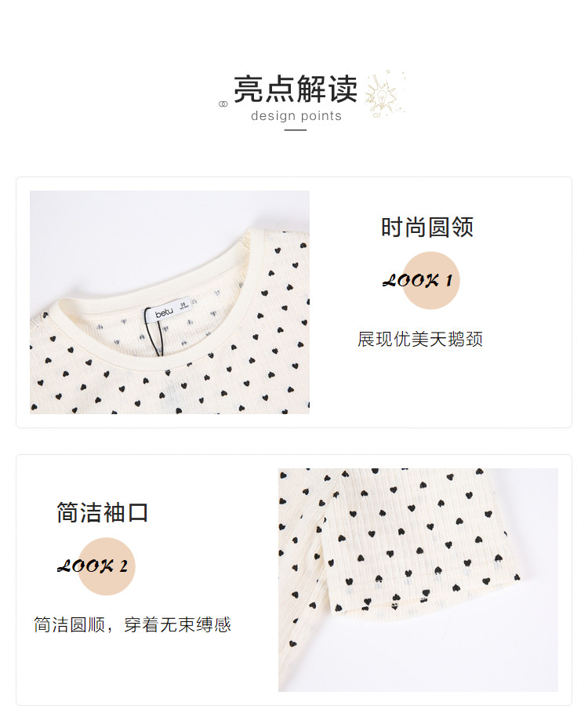588x706 pixels.
Task: Click the 亮点解读 main heading
Action: 296,89
